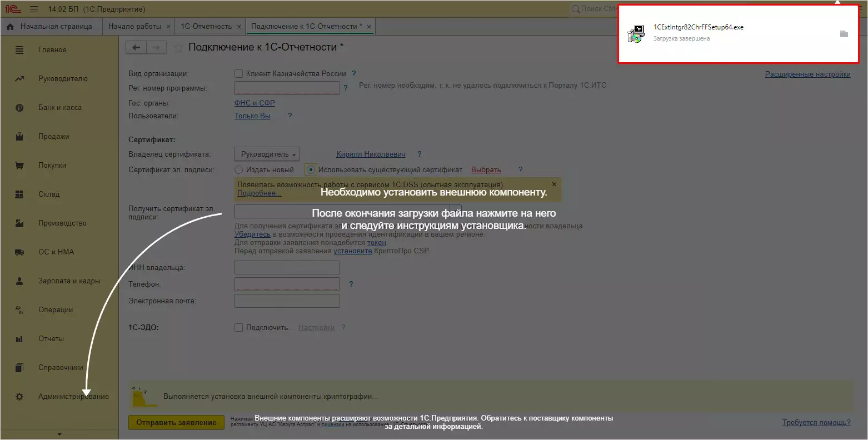This screenshot has width=868, height=440.
Task: Click the Главное sidebar icon
Action: (x=19, y=50)
